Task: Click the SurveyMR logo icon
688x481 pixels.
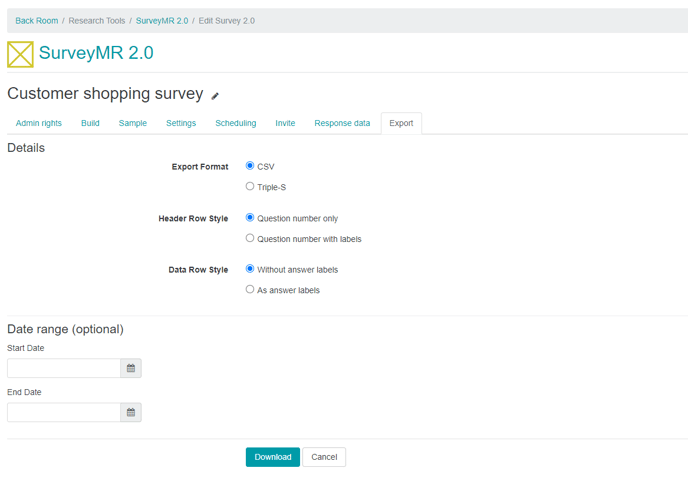Action: point(20,54)
